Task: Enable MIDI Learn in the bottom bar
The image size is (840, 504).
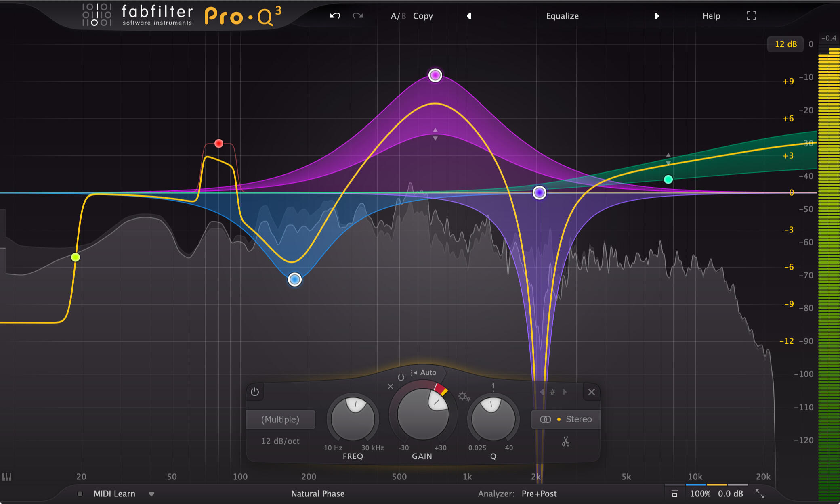Action: tap(114, 494)
